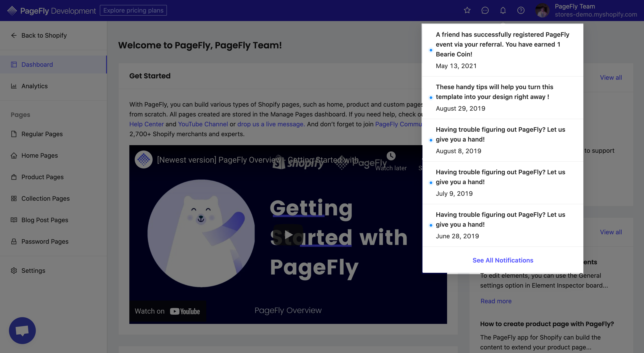Click the Blog Post Pages book icon
The width and height of the screenshot is (644, 353).
click(x=14, y=220)
